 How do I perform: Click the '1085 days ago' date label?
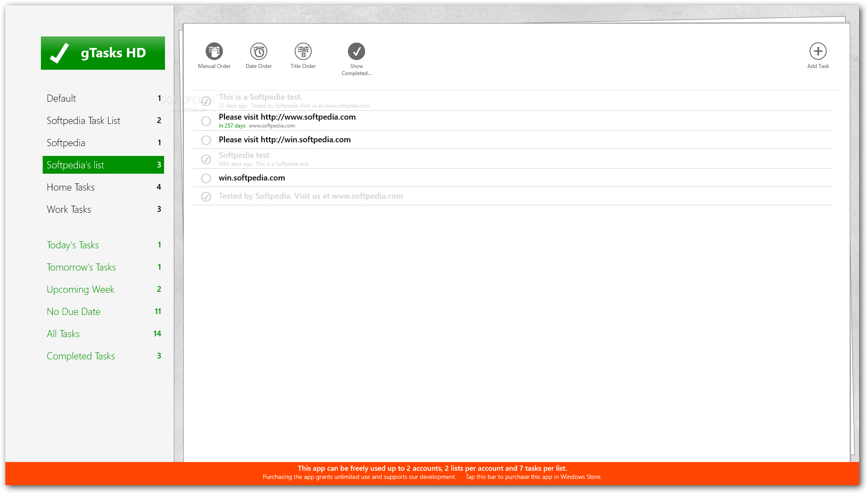point(235,164)
